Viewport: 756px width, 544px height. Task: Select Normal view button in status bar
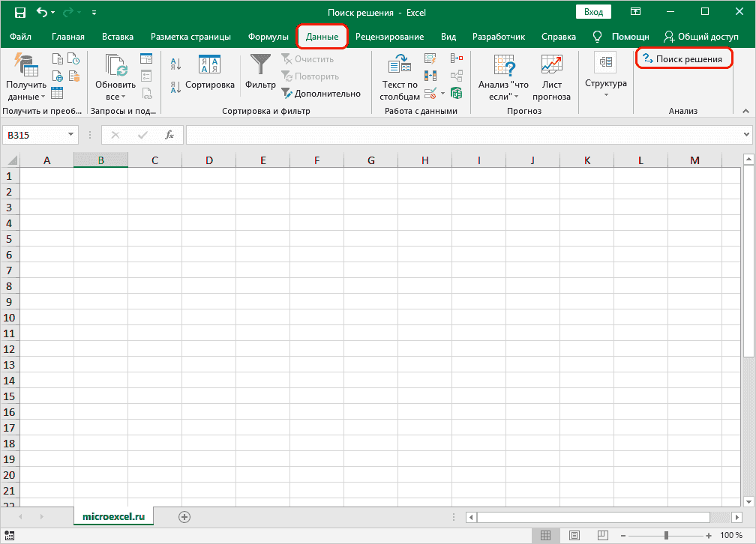pos(546,536)
